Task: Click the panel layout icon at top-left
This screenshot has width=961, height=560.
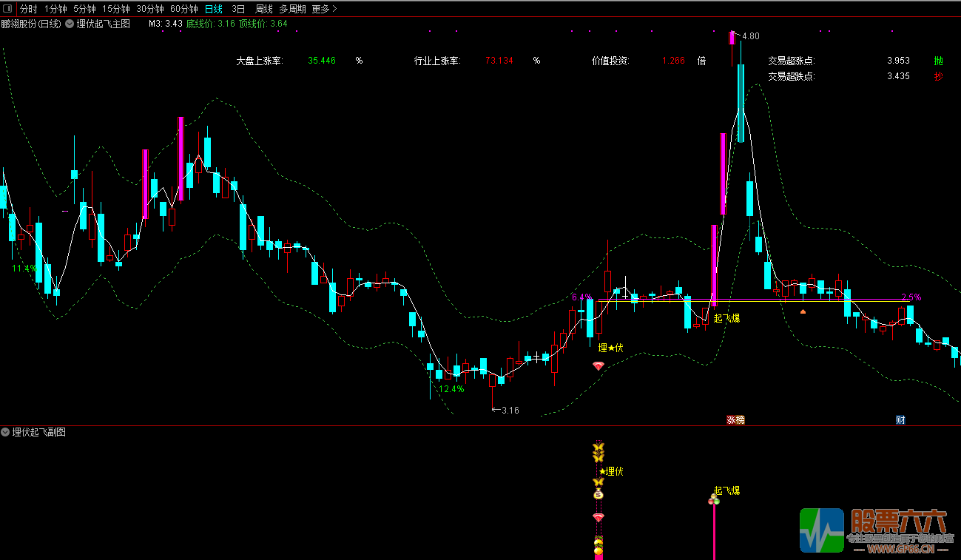Action: pyautogui.click(x=7, y=9)
